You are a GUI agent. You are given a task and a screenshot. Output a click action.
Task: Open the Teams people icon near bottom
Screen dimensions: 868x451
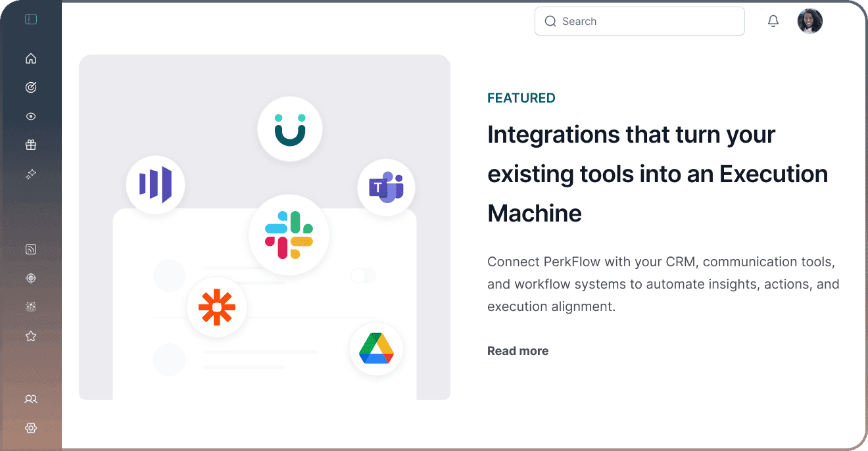click(x=30, y=399)
